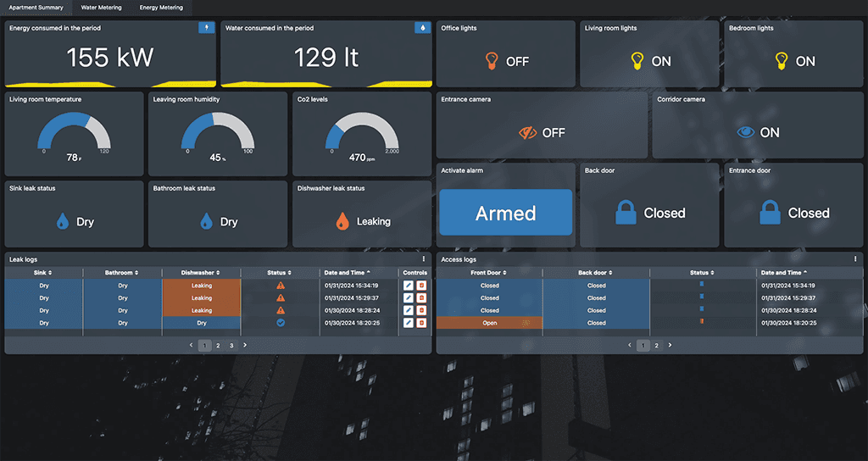Click the Back door padlock icon
This screenshot has height=461, width=868.
(626, 213)
